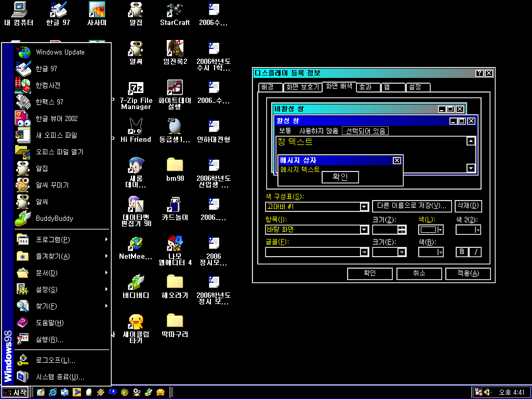Choose 시스템 종료(U)... to shut down
The image size is (532, 399).
62,377
